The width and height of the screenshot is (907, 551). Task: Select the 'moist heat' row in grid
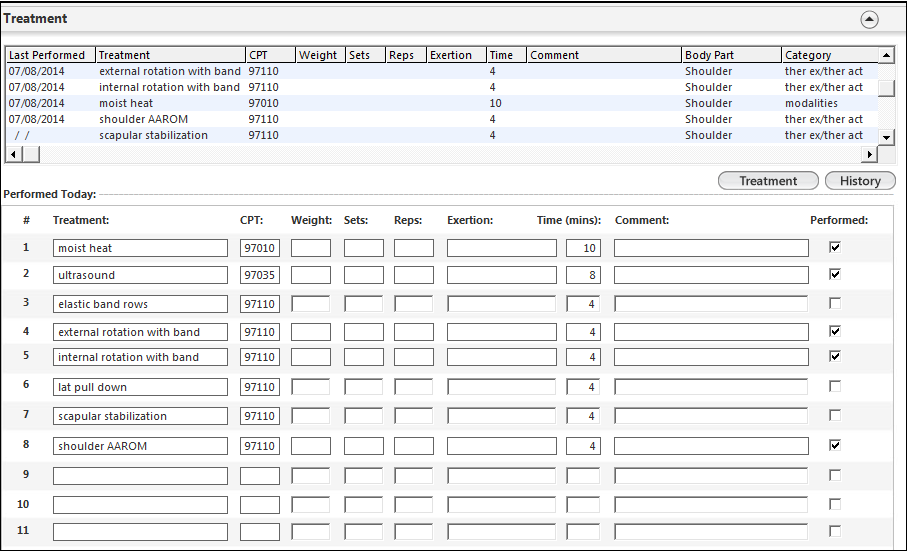click(x=442, y=103)
